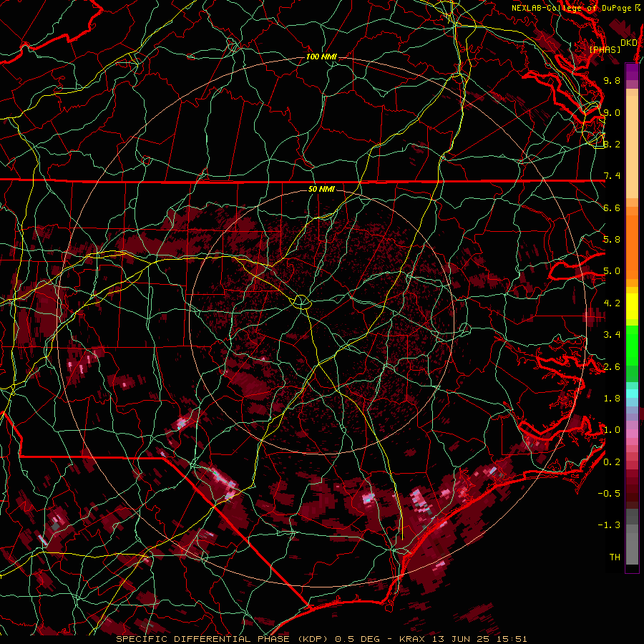Click the 6.6 scale label
The height and width of the screenshot is (644, 644).
pyautogui.click(x=612, y=208)
